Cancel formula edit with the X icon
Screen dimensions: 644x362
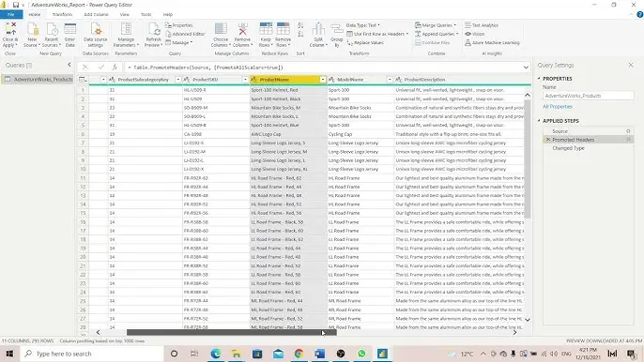(x=85, y=67)
